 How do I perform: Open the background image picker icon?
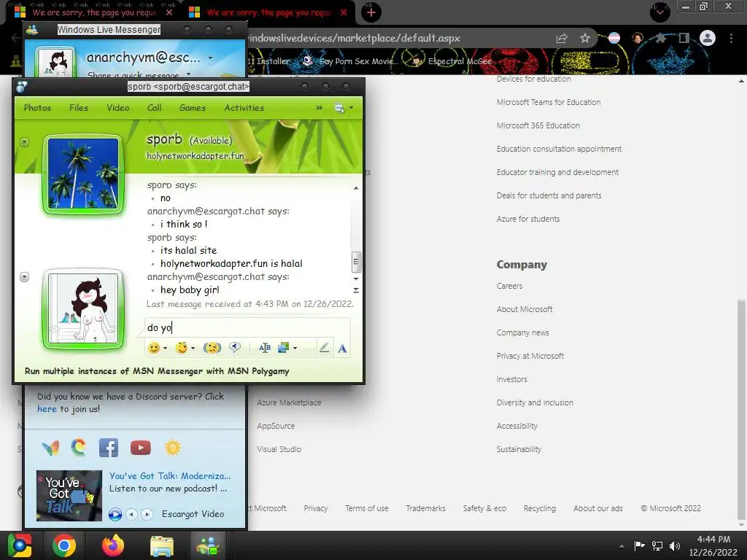284,348
